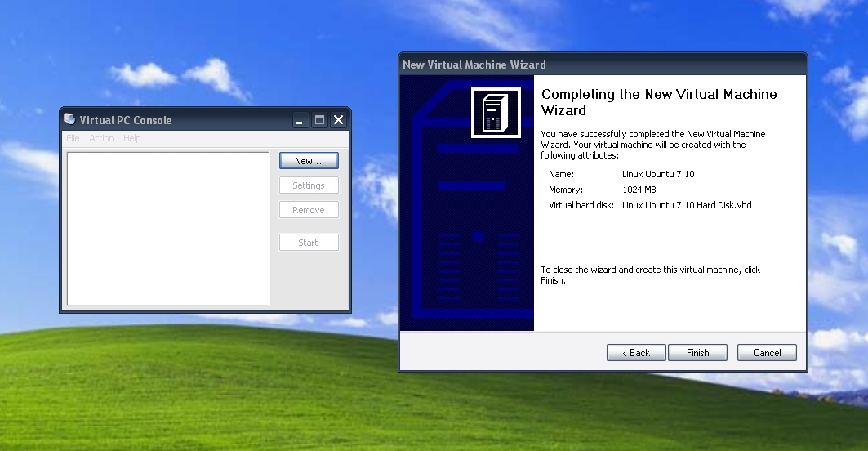Click New... in Virtual PC Console
The image size is (868, 451).
309,161
